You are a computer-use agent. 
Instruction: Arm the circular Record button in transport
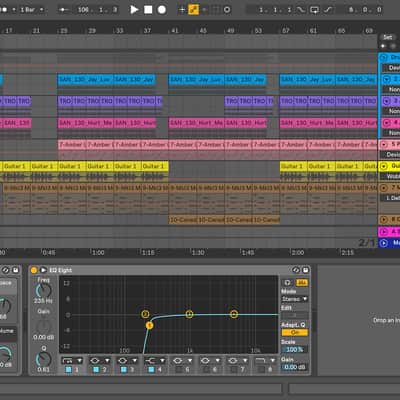162,10
